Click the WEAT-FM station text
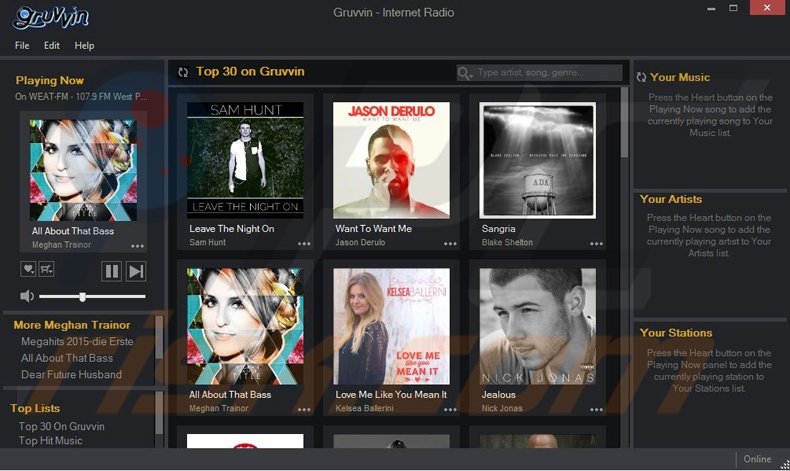This screenshot has height=471, width=790. (81, 97)
